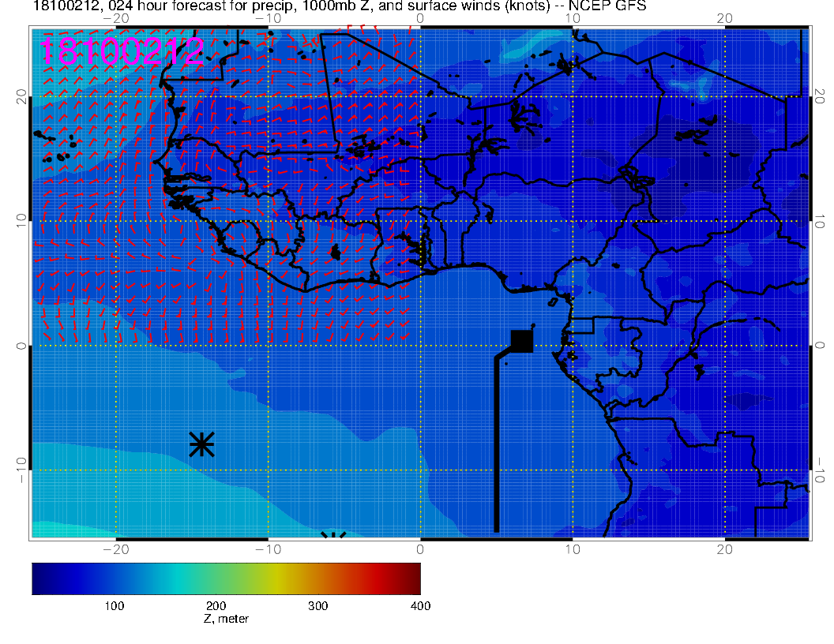
Task: Click the dark red end of the colorbar
Action: (413, 578)
